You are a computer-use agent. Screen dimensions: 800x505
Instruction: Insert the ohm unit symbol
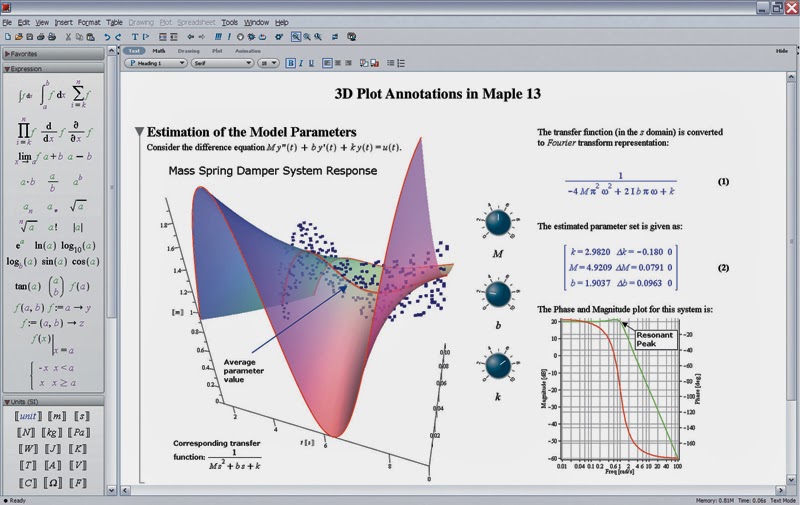pos(53,482)
